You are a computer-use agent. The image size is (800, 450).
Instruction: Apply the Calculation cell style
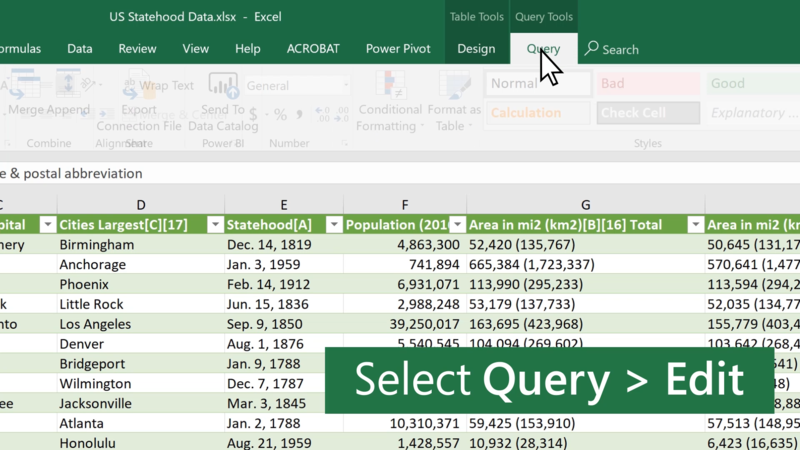point(538,113)
